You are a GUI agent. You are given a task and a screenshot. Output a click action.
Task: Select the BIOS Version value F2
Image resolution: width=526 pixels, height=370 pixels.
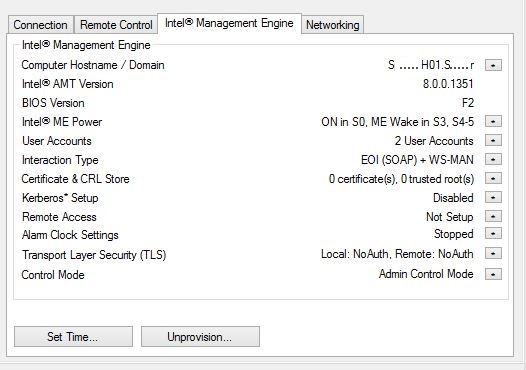(x=468, y=103)
